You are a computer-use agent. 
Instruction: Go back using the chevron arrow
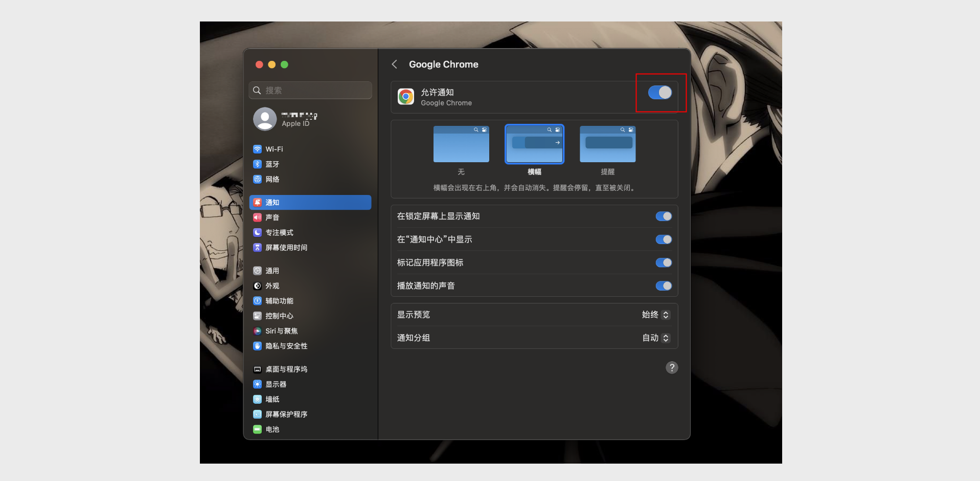click(394, 64)
